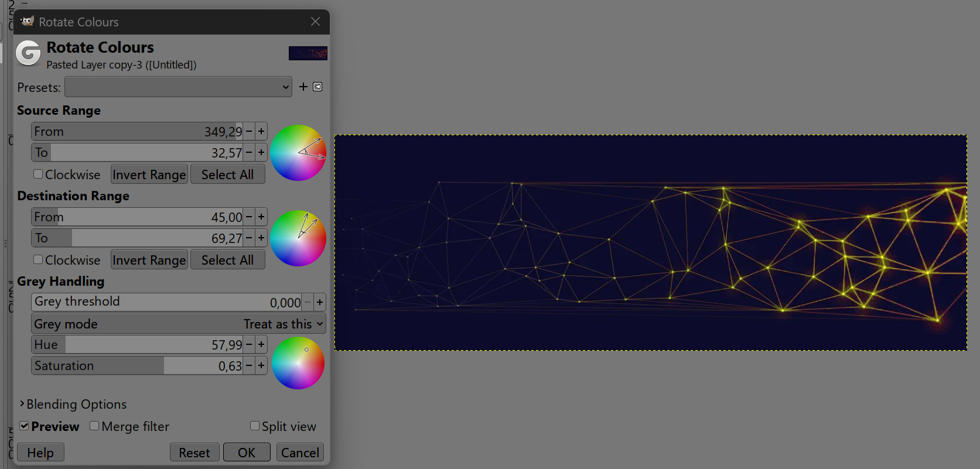
Task: Click the Destination Range To slider field
Action: pos(137,238)
